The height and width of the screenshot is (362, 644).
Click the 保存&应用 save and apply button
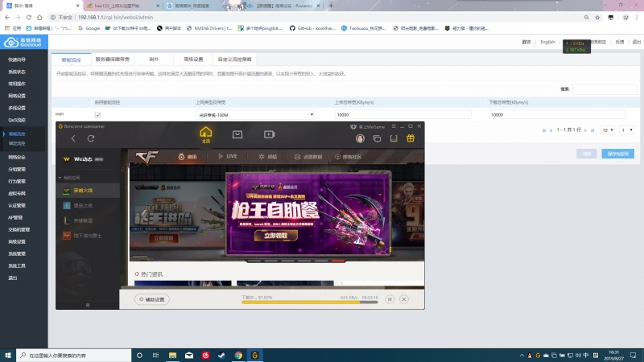coord(617,154)
